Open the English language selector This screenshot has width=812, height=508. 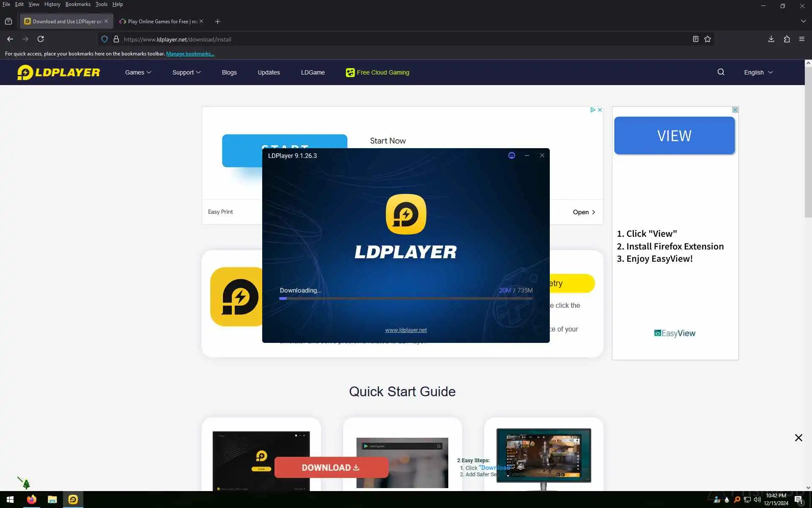(x=758, y=72)
